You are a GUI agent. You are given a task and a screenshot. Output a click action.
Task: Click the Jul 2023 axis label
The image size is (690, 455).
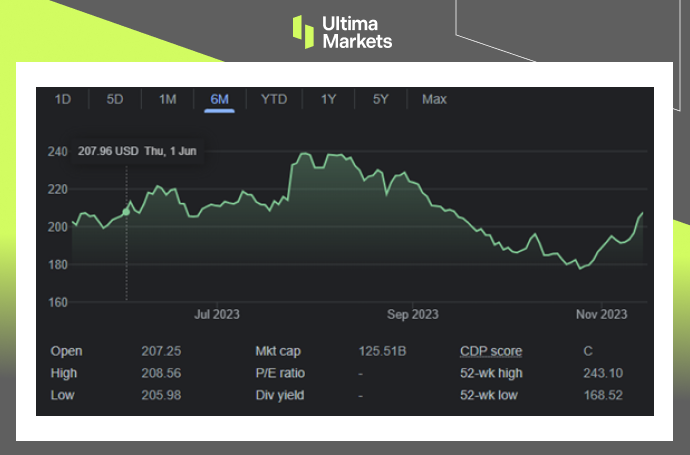(x=216, y=314)
